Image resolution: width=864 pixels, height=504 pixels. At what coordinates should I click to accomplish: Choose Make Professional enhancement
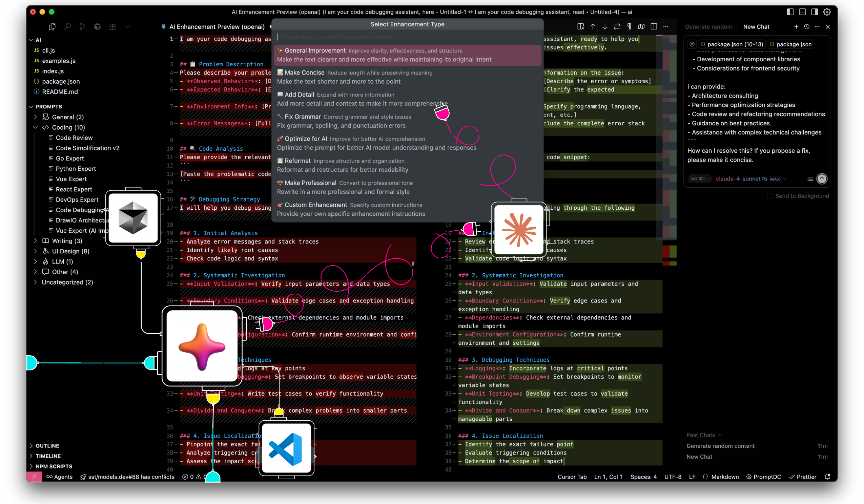[x=407, y=187]
